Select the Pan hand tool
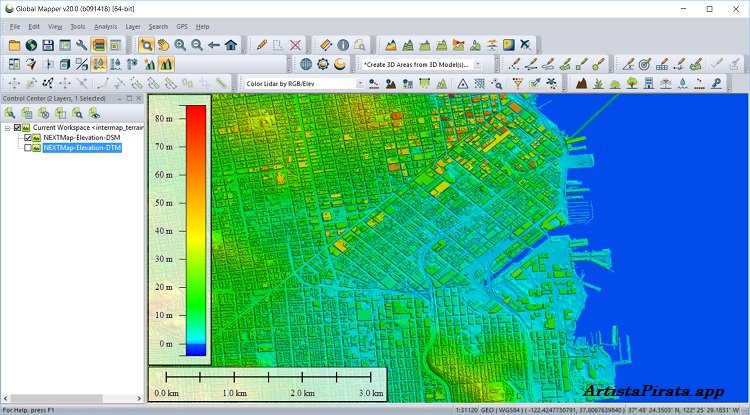Screen dimensions: 750x415 [x=162, y=45]
